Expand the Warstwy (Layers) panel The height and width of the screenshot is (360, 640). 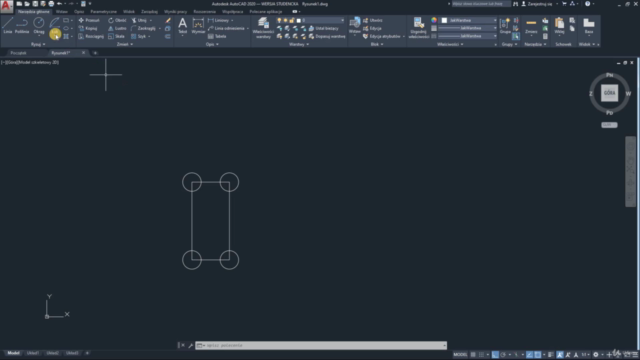tap(299, 44)
